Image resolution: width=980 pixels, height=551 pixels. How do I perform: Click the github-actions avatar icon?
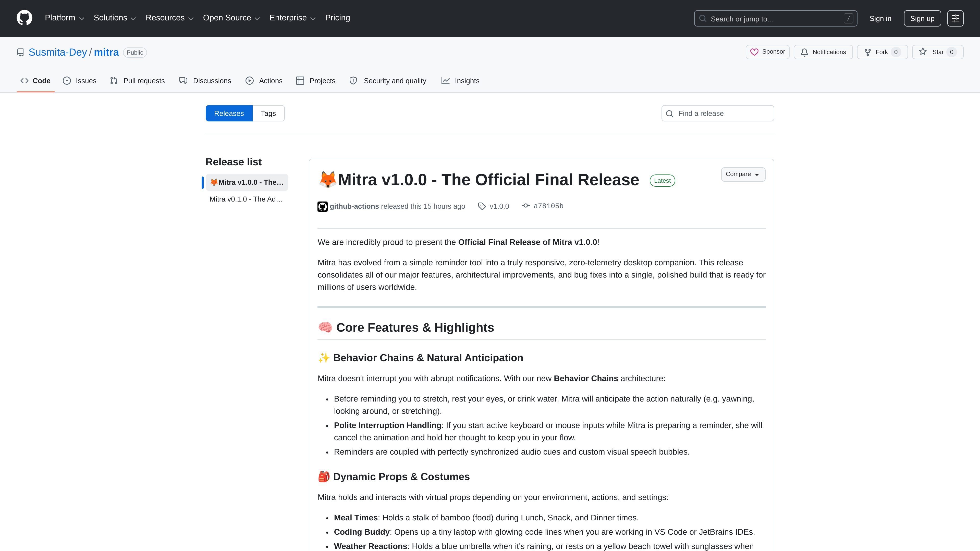tap(323, 206)
